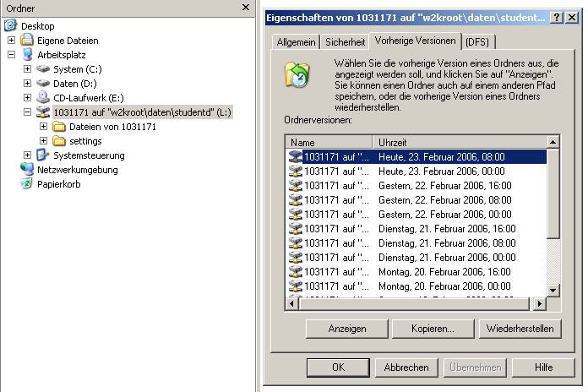Viewport: 588px width, 392px height.
Task: Expand the Daten (D:) drive node
Action: 27,84
